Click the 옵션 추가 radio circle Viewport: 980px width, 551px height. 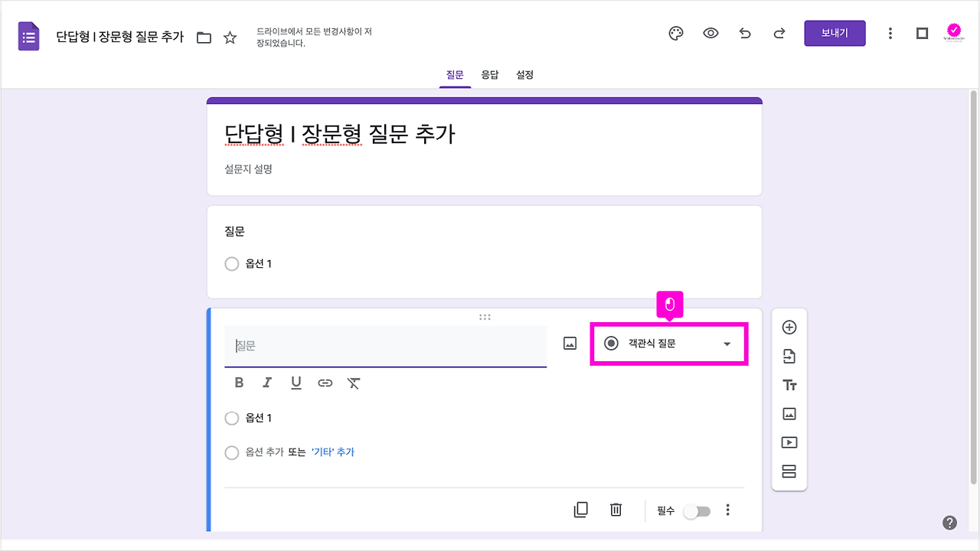click(232, 452)
